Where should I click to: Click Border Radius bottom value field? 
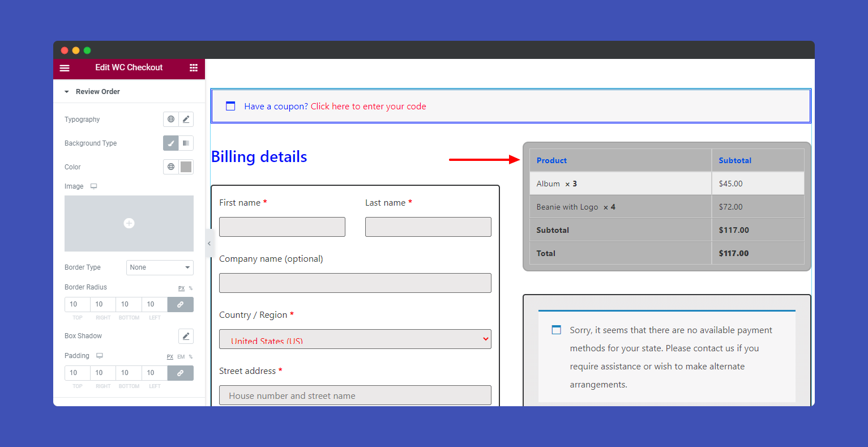click(x=129, y=305)
